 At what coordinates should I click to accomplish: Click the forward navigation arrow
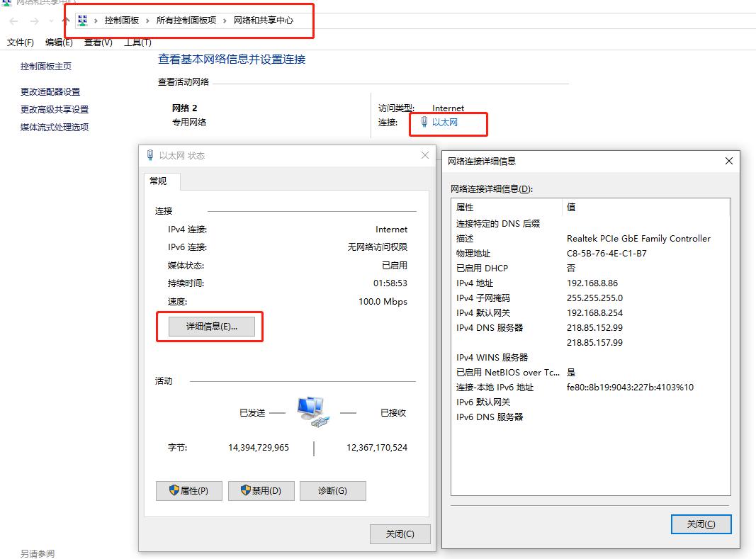pos(34,21)
